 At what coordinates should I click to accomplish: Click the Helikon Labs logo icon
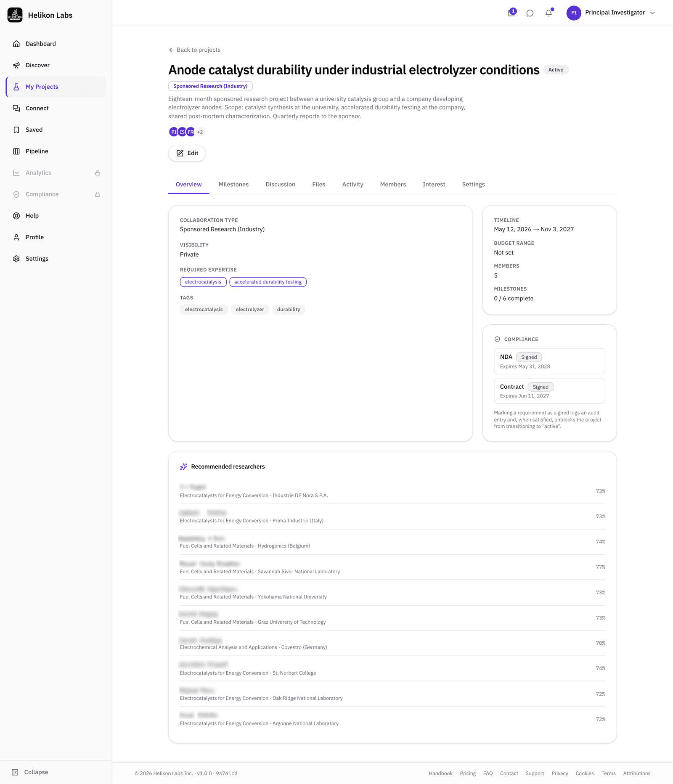coord(15,15)
